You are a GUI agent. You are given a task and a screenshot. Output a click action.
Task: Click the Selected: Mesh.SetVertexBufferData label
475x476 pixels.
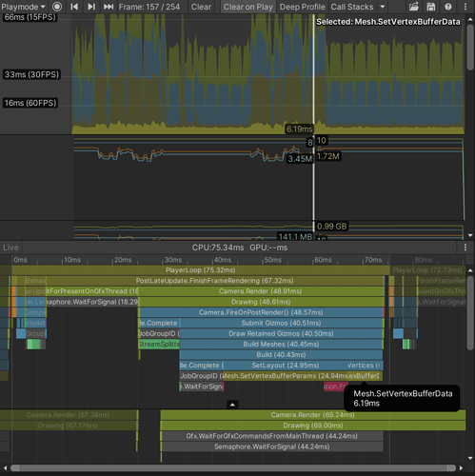point(388,22)
